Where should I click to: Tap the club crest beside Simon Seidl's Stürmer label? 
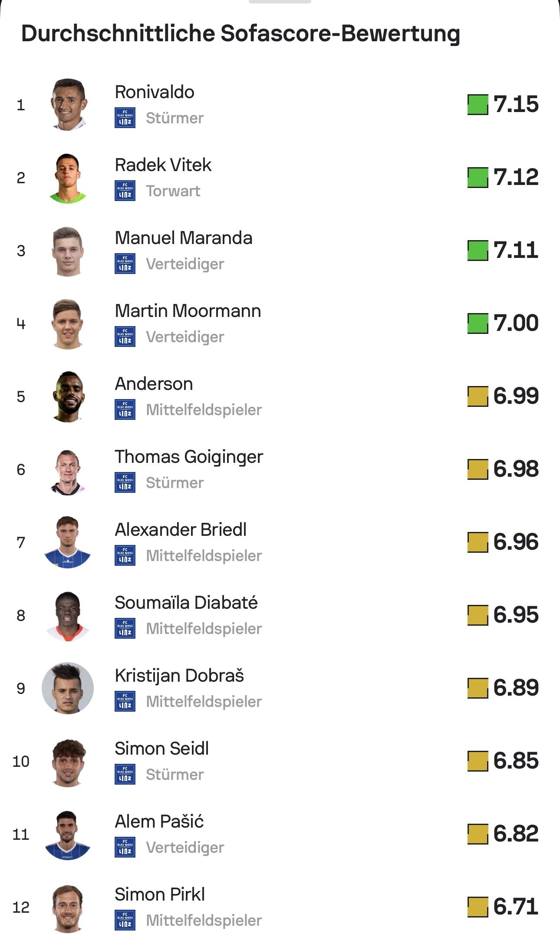pos(125,774)
